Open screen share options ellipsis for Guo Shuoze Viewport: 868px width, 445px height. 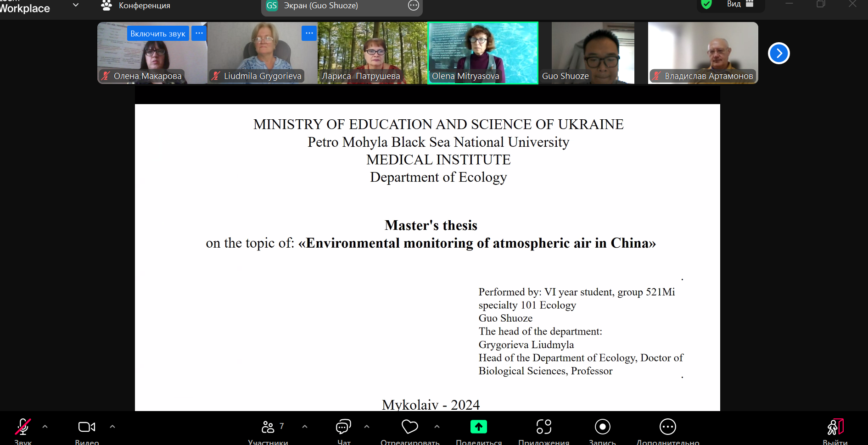(x=414, y=6)
